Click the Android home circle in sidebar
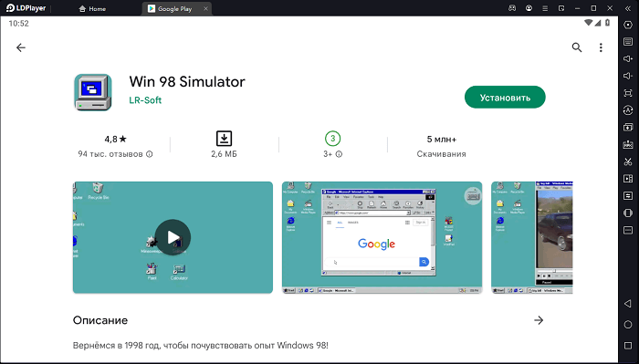This screenshot has width=639, height=364. pyautogui.click(x=628, y=325)
